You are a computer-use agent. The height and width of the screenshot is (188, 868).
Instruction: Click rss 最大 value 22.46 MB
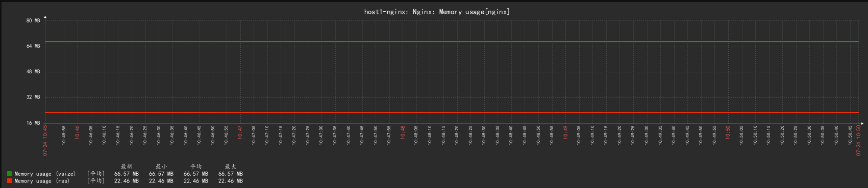231,181
